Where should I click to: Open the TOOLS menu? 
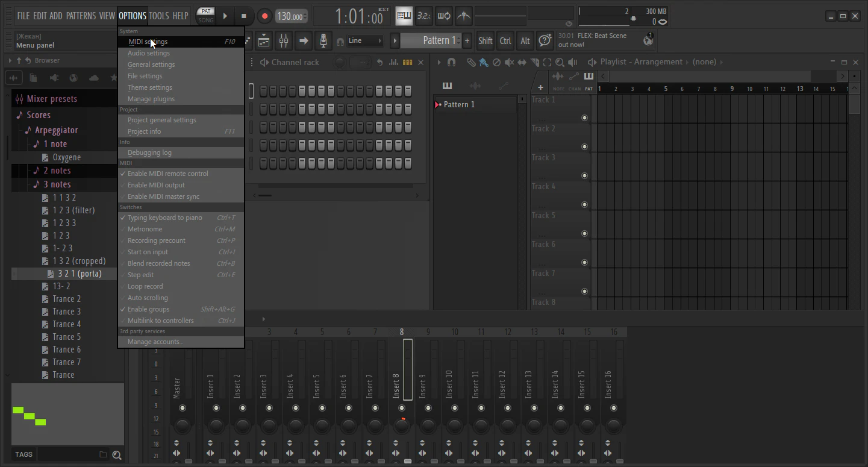pyautogui.click(x=158, y=16)
